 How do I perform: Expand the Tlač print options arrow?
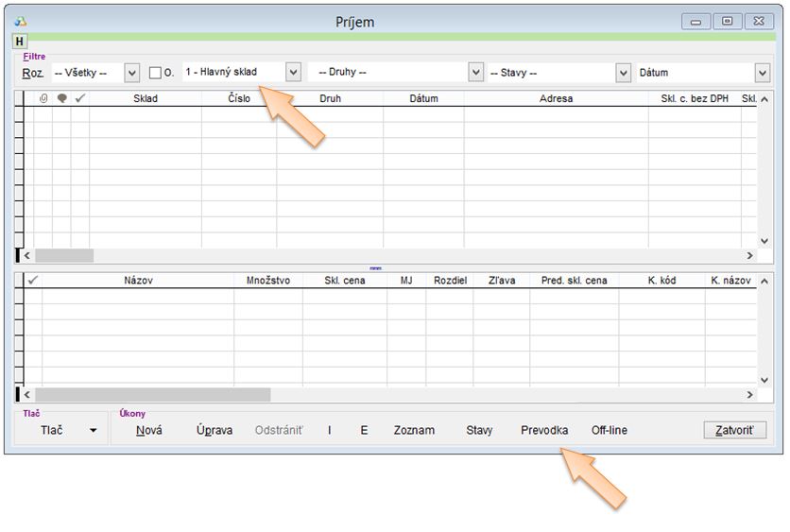[93, 431]
